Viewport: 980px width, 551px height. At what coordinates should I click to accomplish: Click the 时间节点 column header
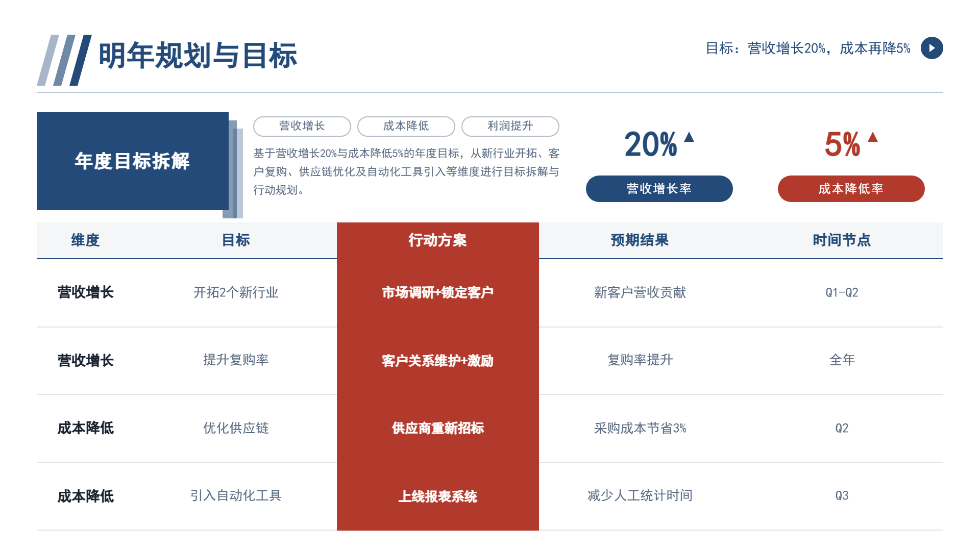[842, 240]
